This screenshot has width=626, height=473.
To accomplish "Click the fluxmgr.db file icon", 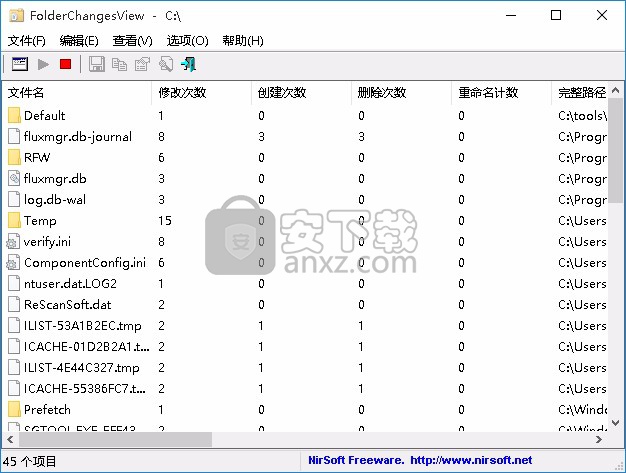I will click(x=14, y=178).
